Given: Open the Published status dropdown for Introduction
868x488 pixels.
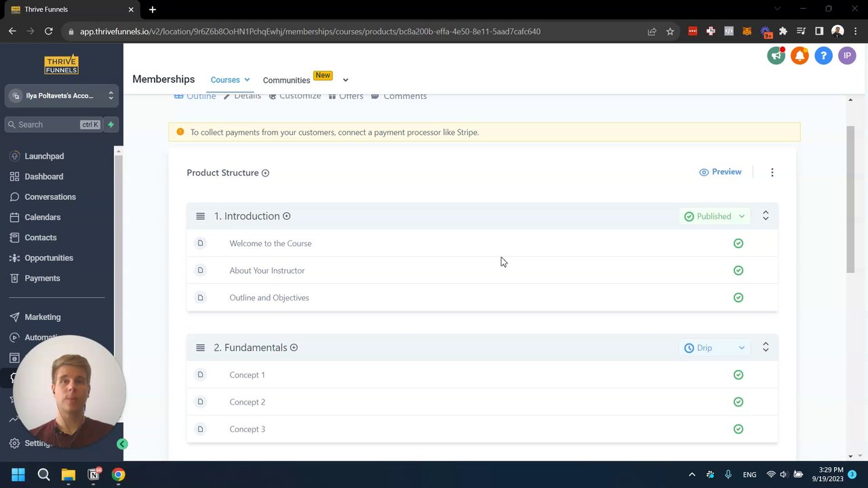Looking at the screenshot, I should 715,216.
